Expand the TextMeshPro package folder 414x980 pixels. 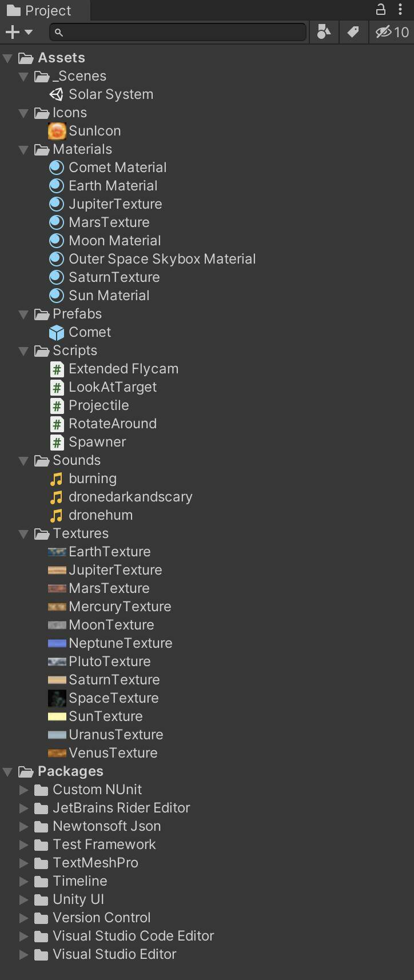click(23, 863)
